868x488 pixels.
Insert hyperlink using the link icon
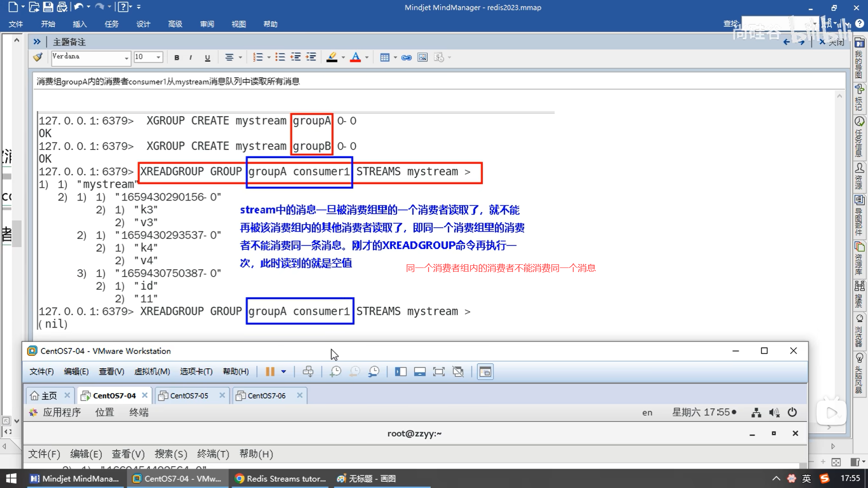(406, 57)
